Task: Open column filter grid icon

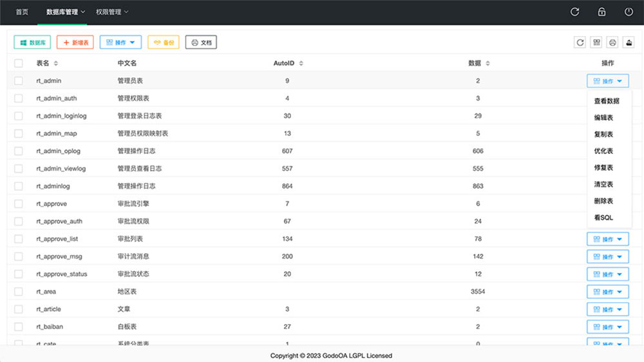Action: tap(596, 43)
